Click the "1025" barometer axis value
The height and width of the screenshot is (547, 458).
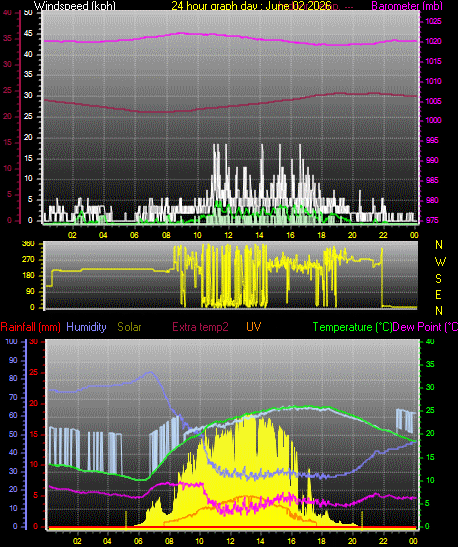tap(433, 22)
